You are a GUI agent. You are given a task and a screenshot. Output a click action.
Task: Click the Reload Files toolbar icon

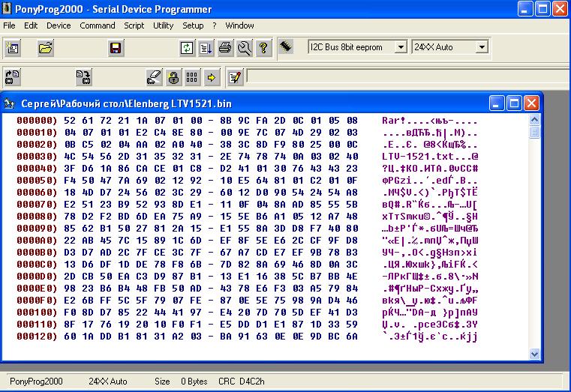point(187,48)
